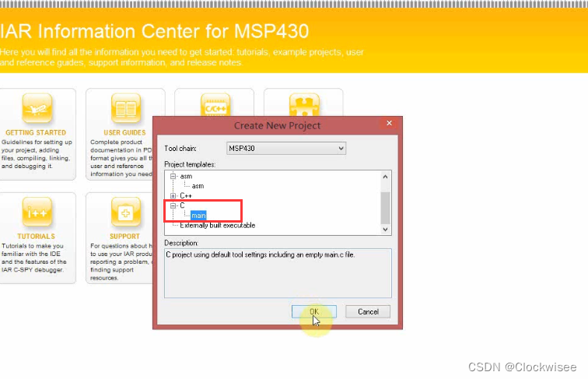Open the Support icon
Image resolution: width=588 pixels, height=379 pixels.
click(126, 212)
